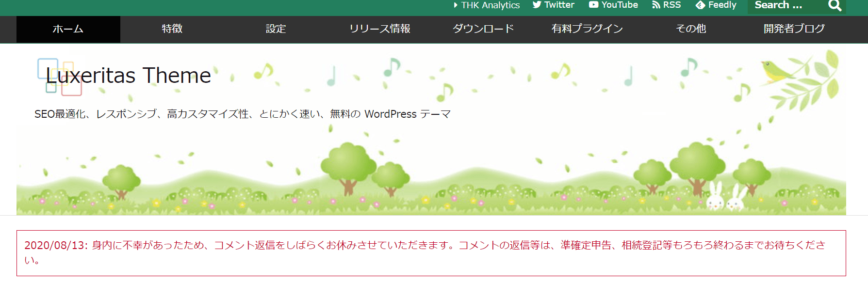Screen dimensions: 868x282
Task: Visit the YouTube text link
Action: tap(620, 5)
